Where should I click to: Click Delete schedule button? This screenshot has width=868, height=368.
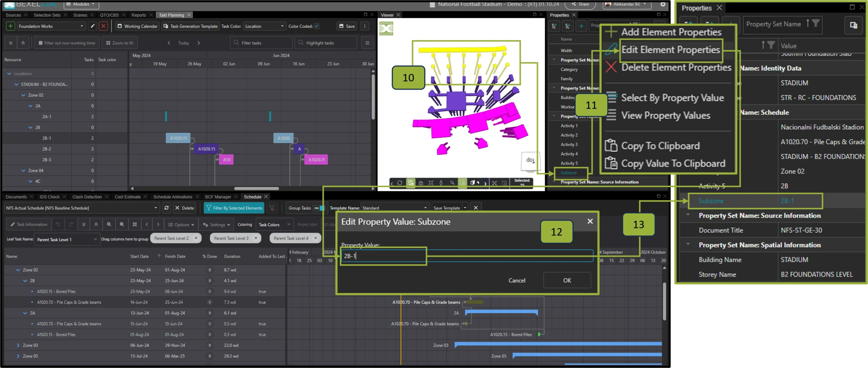click(184, 208)
